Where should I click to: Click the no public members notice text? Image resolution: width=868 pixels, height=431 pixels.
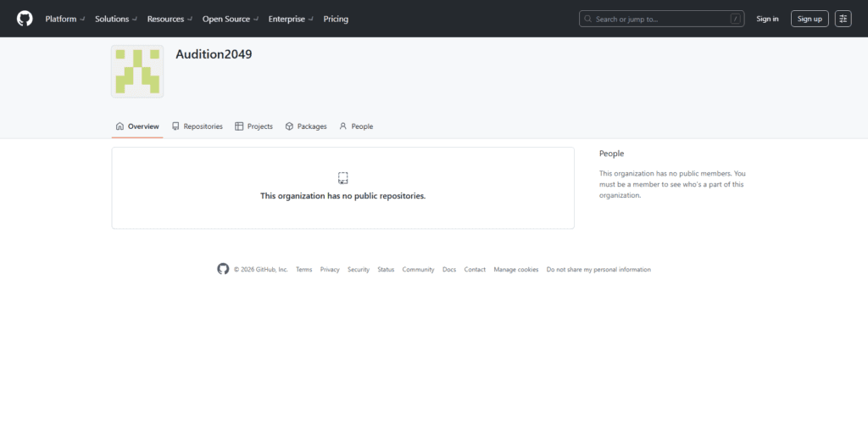click(672, 184)
